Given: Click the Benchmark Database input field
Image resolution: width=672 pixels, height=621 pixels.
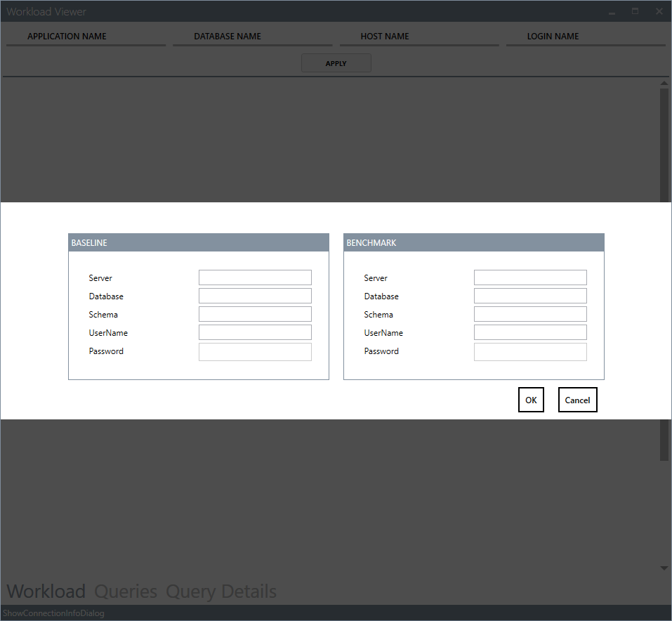Looking at the screenshot, I should pyautogui.click(x=530, y=296).
